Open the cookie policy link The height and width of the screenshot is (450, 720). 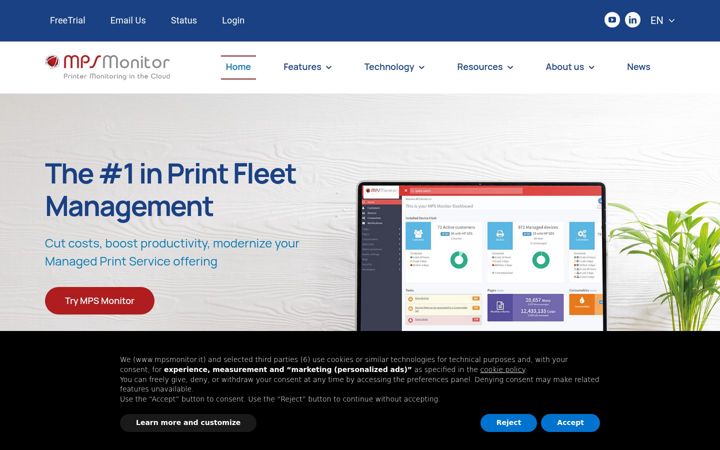[x=502, y=370]
